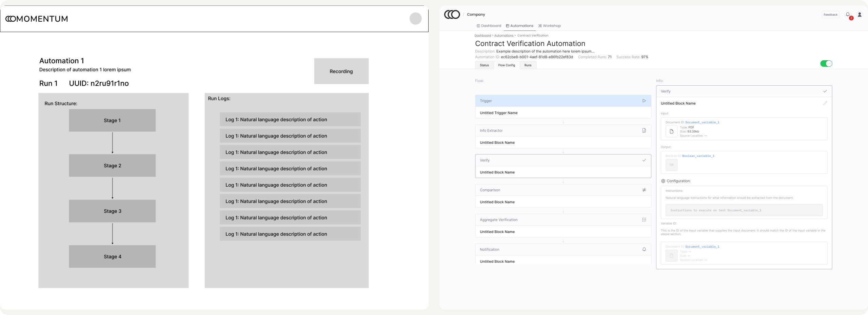The image size is (868, 315).
Task: Click the checkmark icon on the Verify flow block
Action: 644,160
